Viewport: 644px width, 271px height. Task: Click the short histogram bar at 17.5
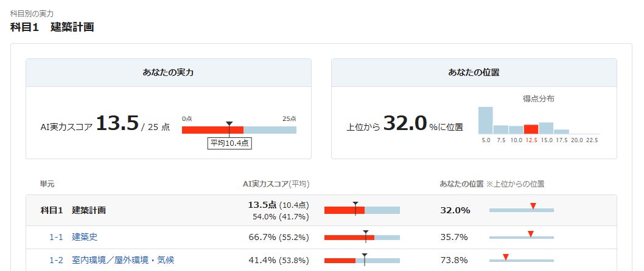pos(561,131)
